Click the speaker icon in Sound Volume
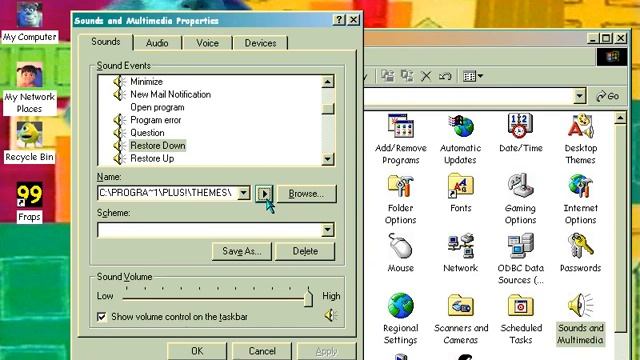The width and height of the screenshot is (640, 360). [x=331, y=315]
